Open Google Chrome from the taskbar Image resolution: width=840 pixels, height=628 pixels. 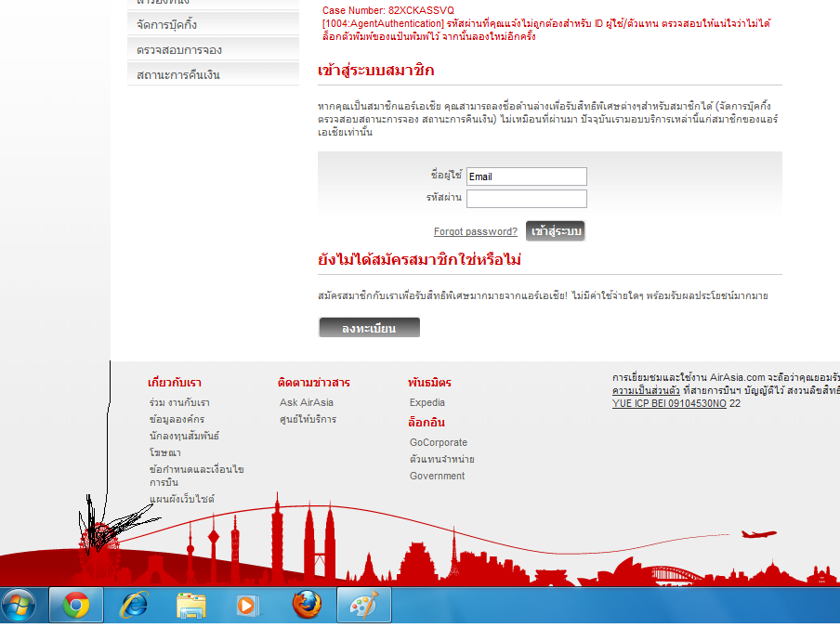pos(76,606)
